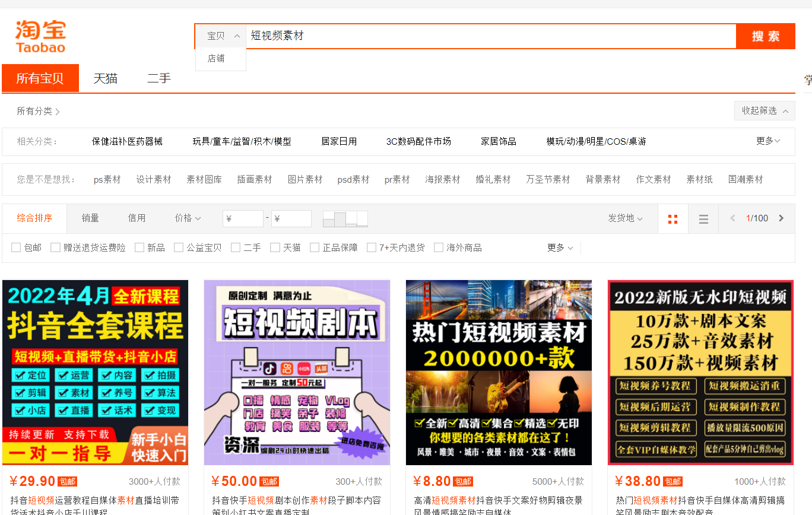Go to previous results page arrow
The image size is (812, 515).
point(732,218)
